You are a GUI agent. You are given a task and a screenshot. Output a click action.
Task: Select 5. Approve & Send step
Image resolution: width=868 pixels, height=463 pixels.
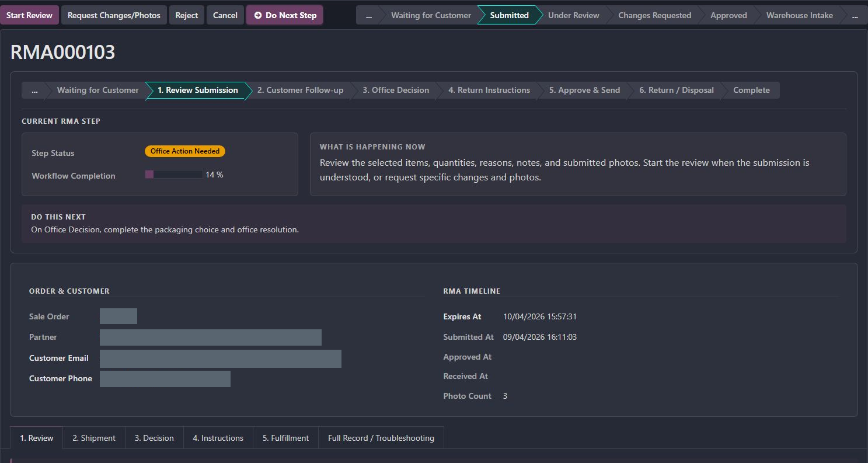point(584,90)
